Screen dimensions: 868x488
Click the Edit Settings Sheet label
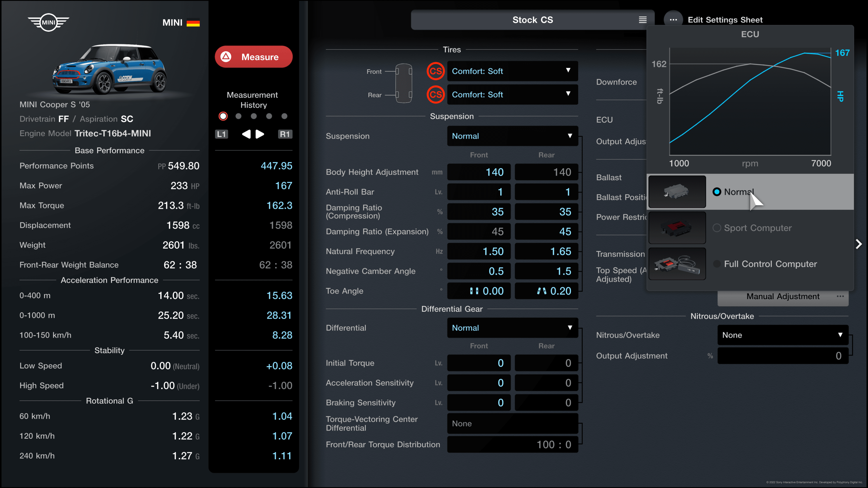click(x=725, y=20)
